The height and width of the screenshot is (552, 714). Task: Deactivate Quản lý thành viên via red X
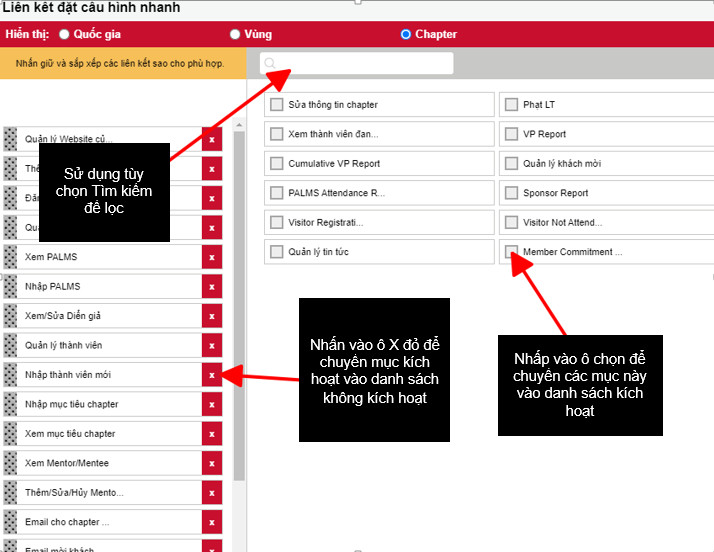pyautogui.click(x=211, y=346)
